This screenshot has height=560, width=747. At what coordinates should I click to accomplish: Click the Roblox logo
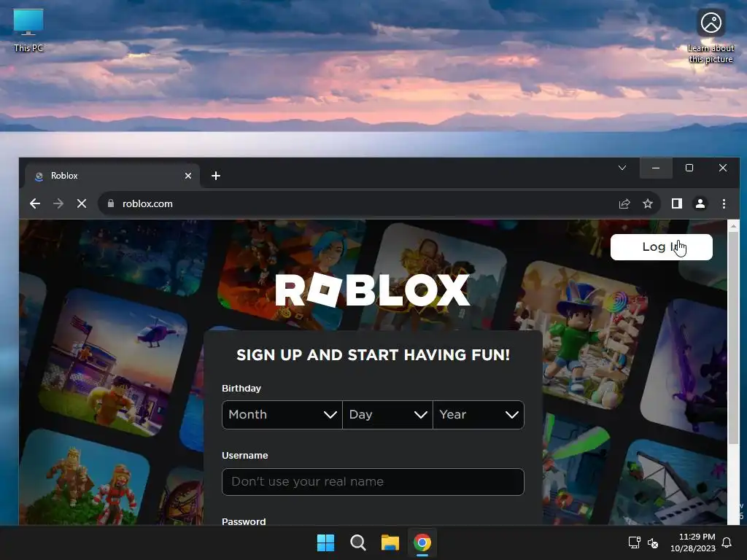click(x=373, y=289)
